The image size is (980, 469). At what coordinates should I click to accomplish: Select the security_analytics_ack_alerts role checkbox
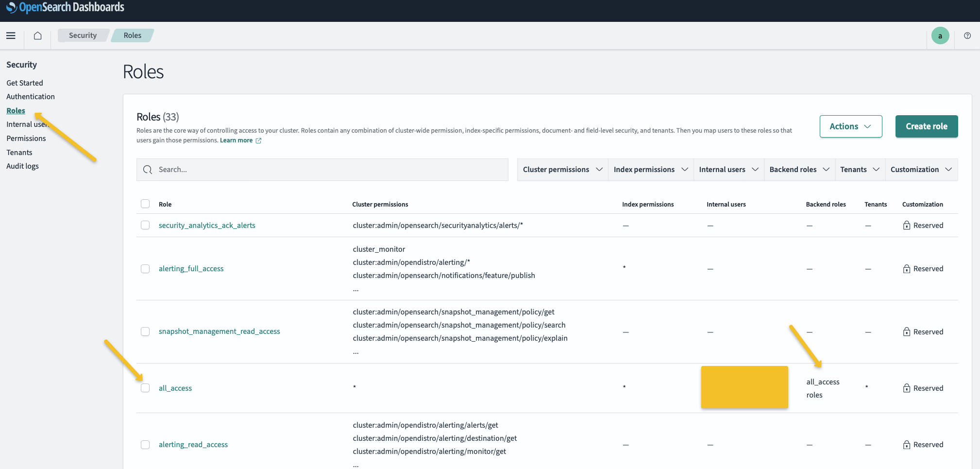point(145,225)
